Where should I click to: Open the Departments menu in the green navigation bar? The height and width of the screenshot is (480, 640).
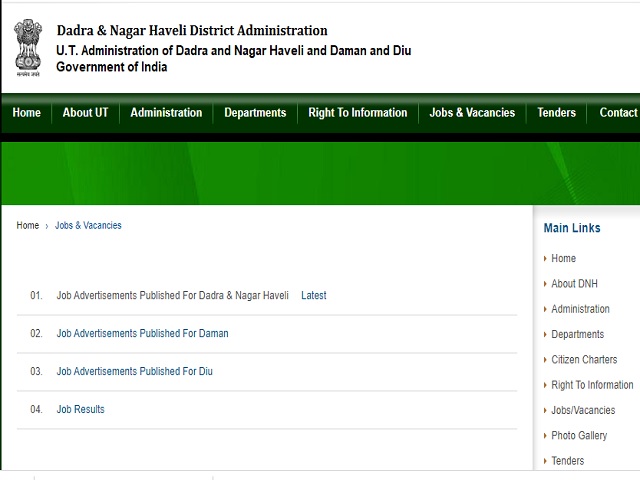255,113
